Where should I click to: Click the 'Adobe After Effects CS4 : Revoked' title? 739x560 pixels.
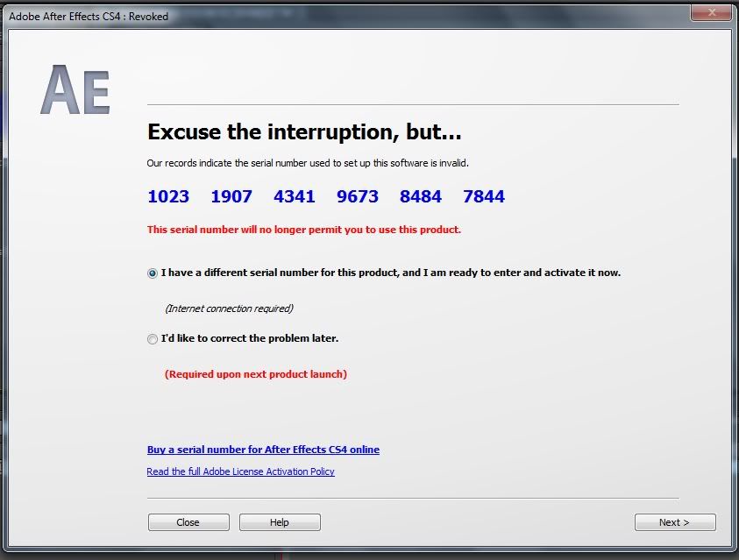(x=89, y=17)
